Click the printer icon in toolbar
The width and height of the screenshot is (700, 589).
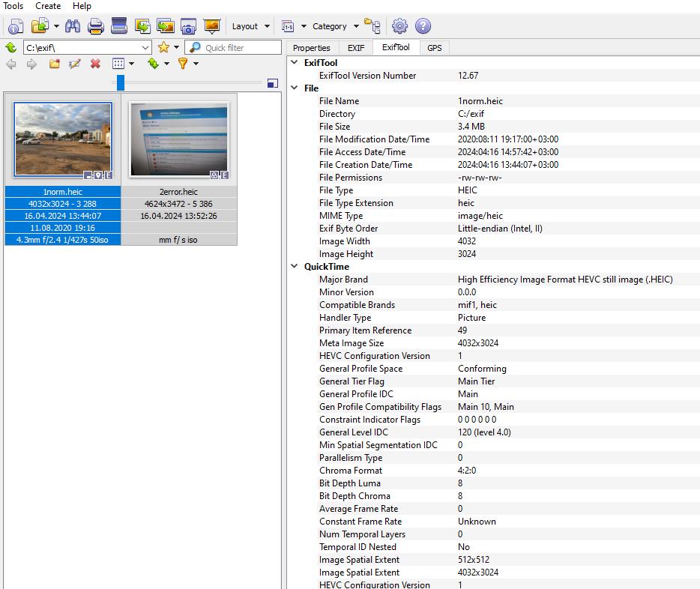point(96,26)
